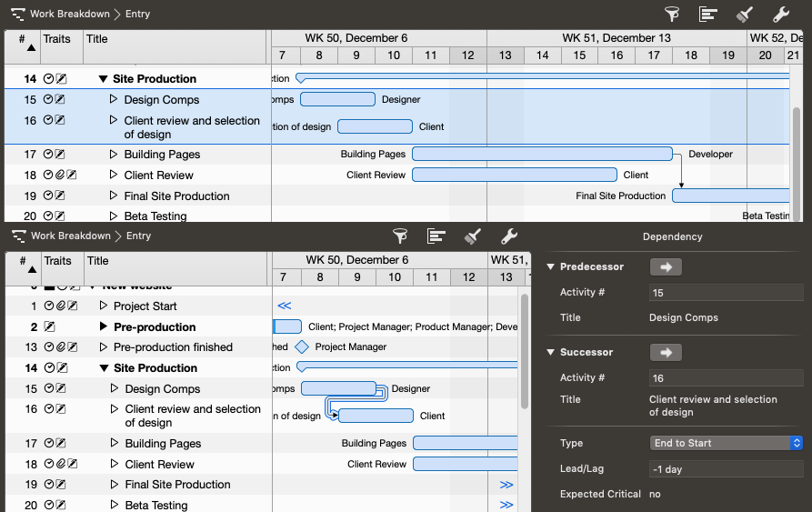Click the Predecessor Activity # field
This screenshot has height=512, width=812.
coord(726,293)
